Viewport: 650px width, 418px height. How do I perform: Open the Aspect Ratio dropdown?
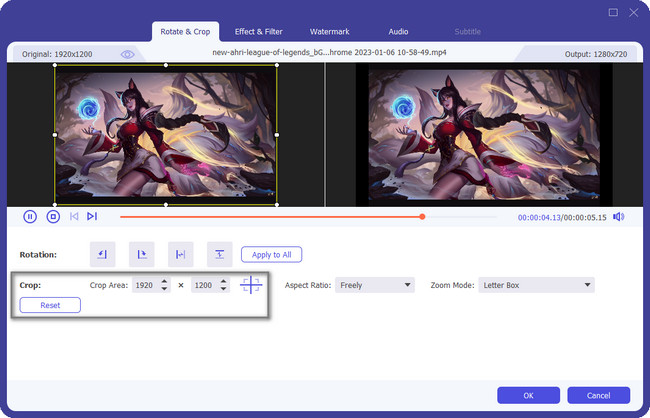[375, 285]
